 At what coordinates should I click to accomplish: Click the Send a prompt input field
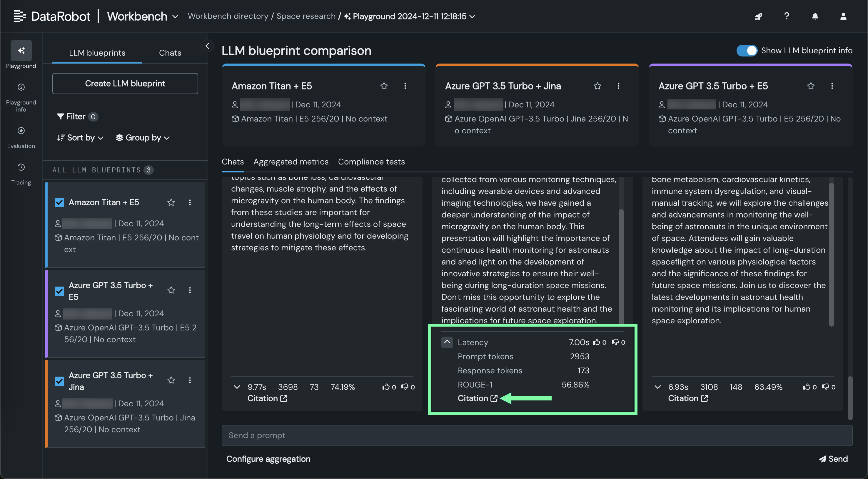click(x=537, y=435)
